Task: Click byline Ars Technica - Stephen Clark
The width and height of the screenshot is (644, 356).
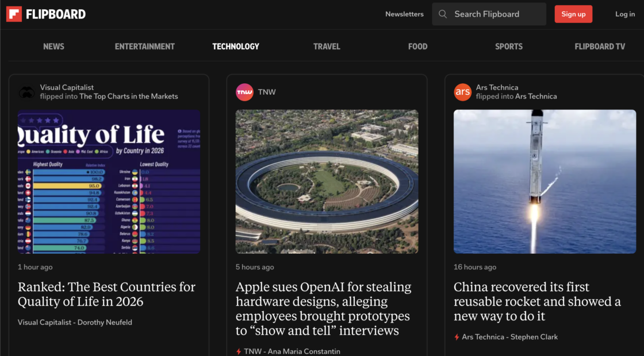Action: pos(509,337)
